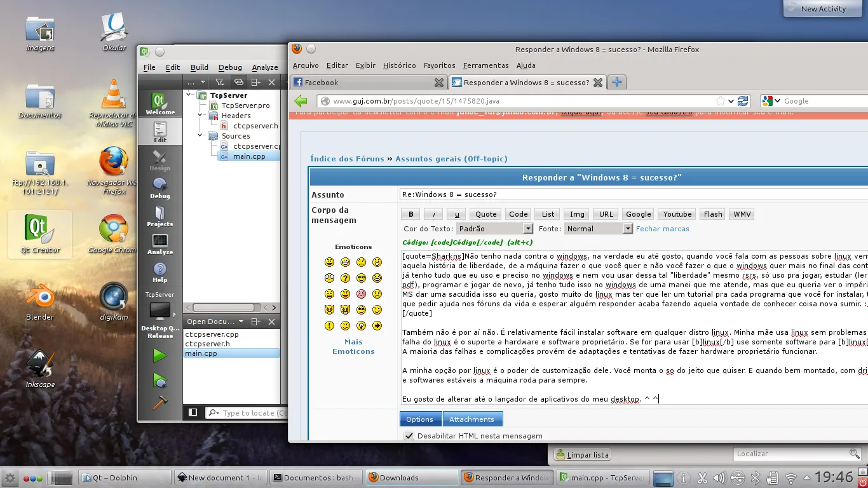Switch to the Facebook tab
Image resolution: width=868 pixels, height=488 pixels.
point(367,83)
